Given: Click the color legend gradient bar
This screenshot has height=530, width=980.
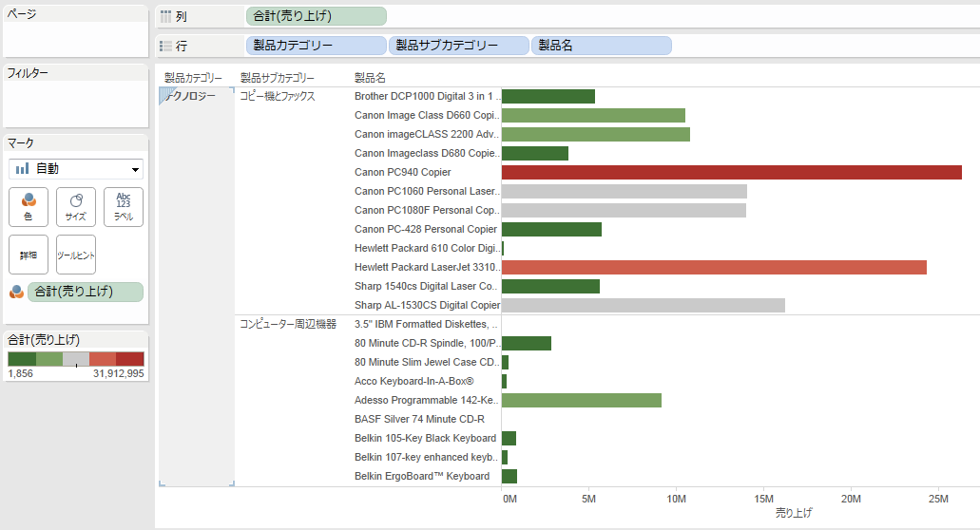Looking at the screenshot, I should point(76,358).
